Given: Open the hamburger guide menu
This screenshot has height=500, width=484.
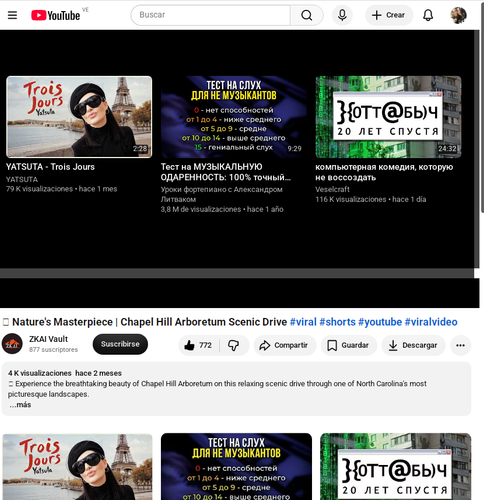Looking at the screenshot, I should click(x=12, y=15).
